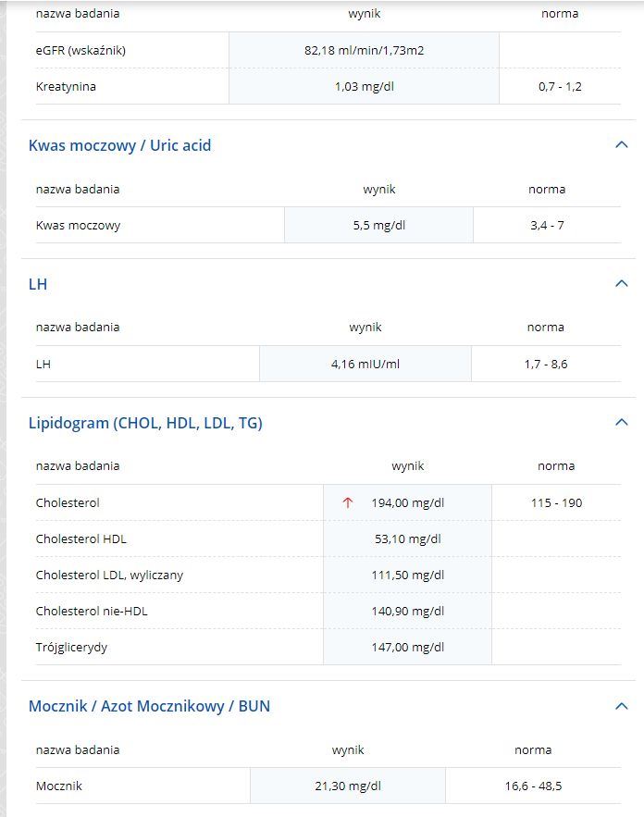The width and height of the screenshot is (644, 817).
Task: Click the Lipidogram (CHOL, HDL, LDL, TG) heading
Action: (145, 423)
